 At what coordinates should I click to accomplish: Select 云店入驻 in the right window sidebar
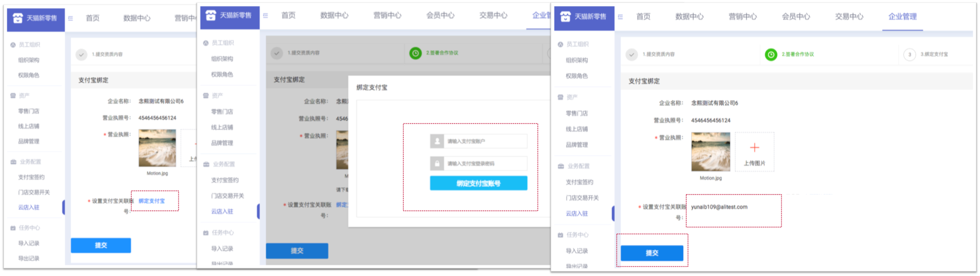click(577, 213)
